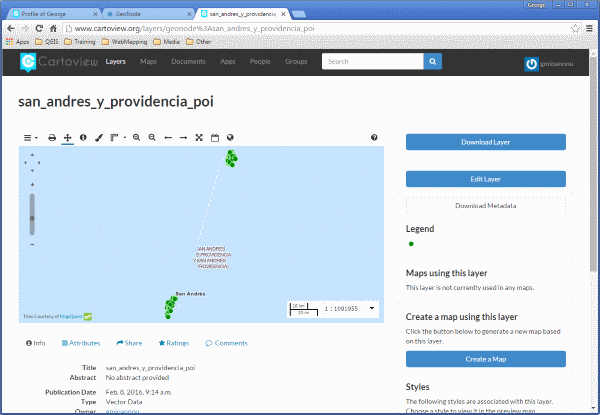Expand the measure tool dropdown arrow
The image size is (600, 415).
pos(125,138)
